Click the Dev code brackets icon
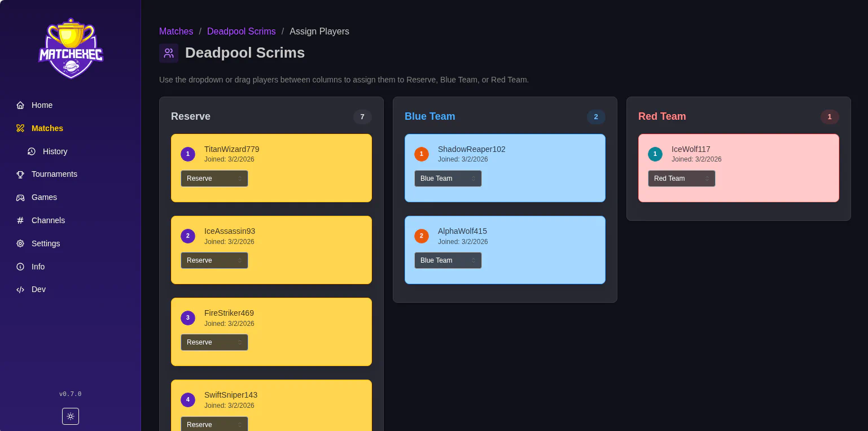This screenshot has width=868, height=431. pos(20,289)
